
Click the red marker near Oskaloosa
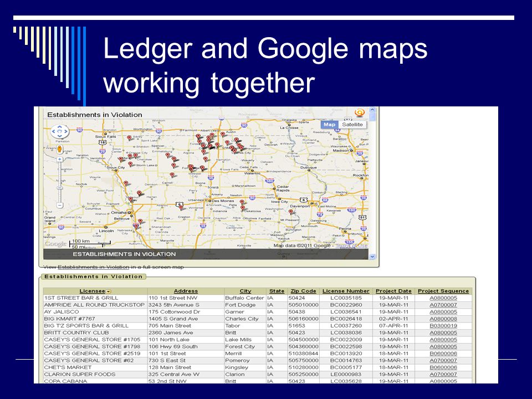(x=243, y=208)
